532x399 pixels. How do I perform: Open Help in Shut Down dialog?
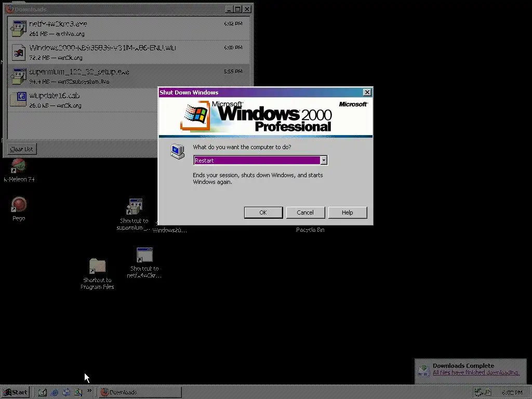[348, 212]
